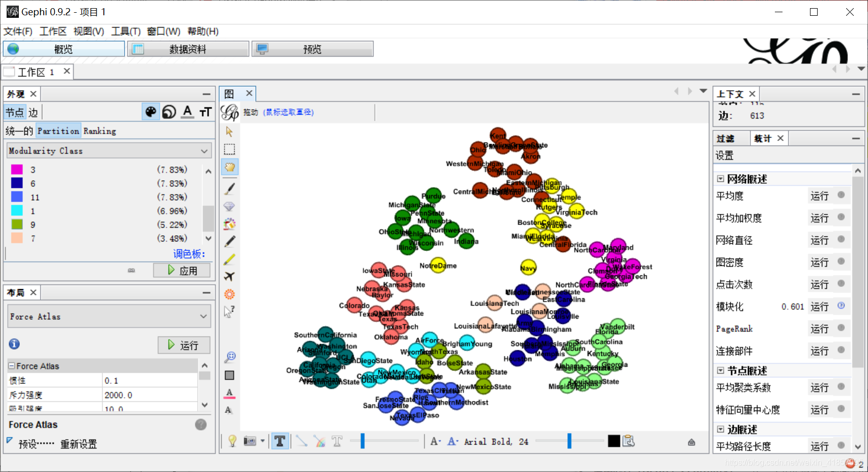Open the Modularity Class dropdown
The height and width of the screenshot is (472, 868).
coord(109,151)
